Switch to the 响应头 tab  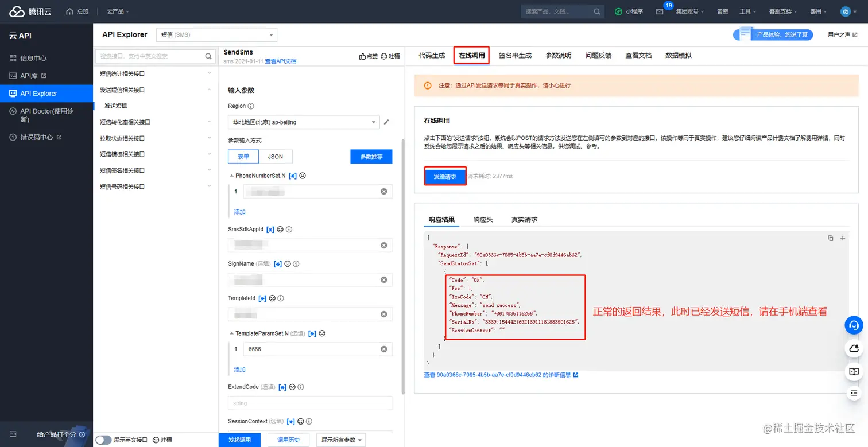click(x=483, y=220)
